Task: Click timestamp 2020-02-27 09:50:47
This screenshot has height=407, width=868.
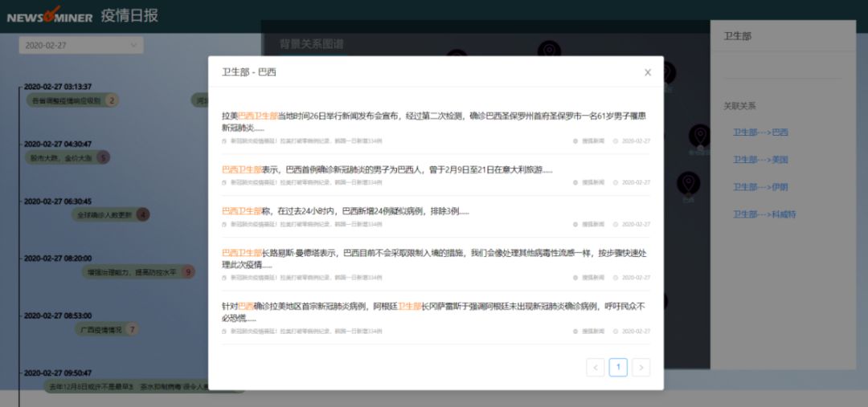Action: (x=58, y=372)
